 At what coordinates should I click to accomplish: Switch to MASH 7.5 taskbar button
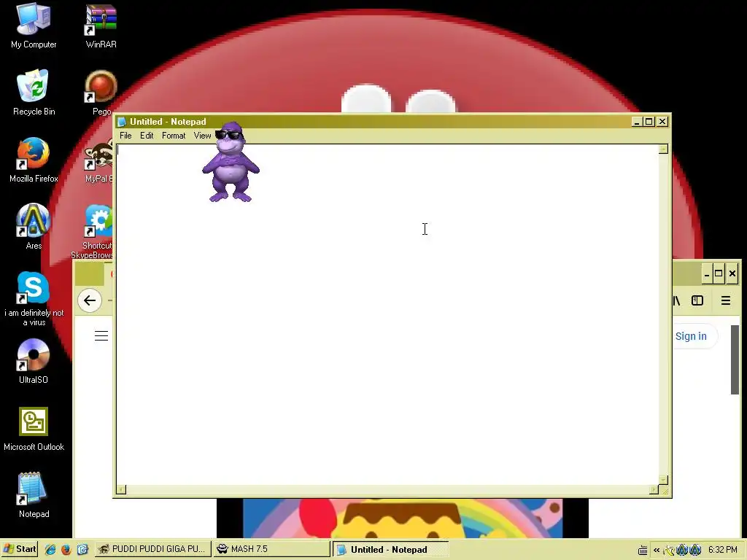[271, 550]
